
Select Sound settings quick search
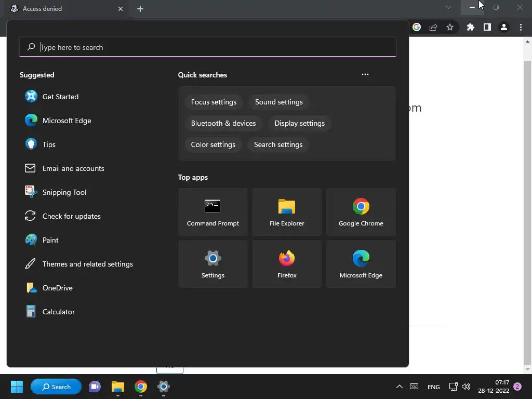pyautogui.click(x=279, y=102)
